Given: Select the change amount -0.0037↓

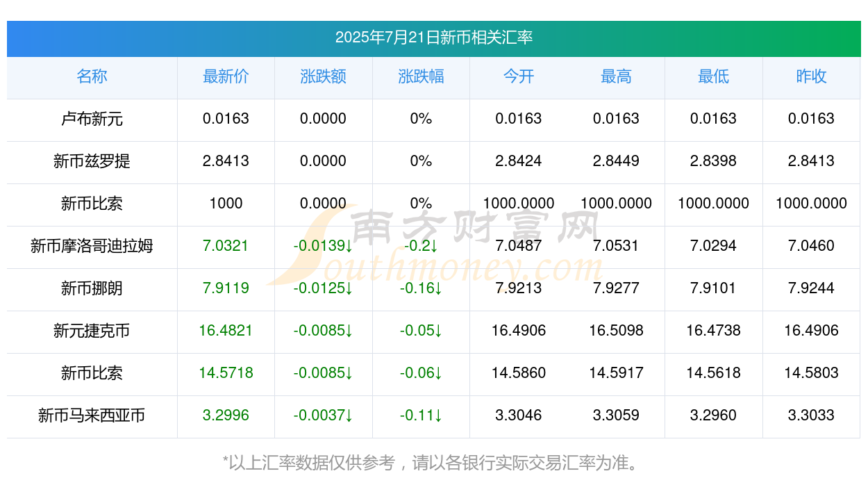Looking at the screenshot, I should pos(323,416).
